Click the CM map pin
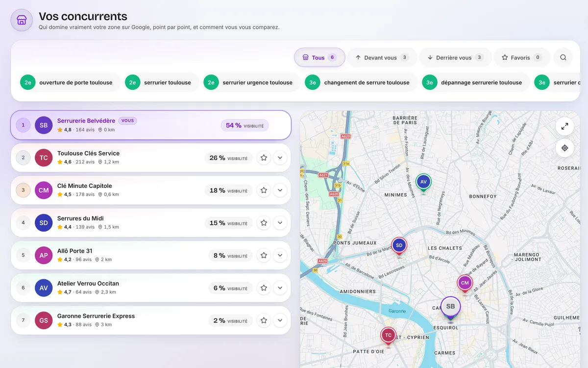This screenshot has height=368, width=588. 465,284
